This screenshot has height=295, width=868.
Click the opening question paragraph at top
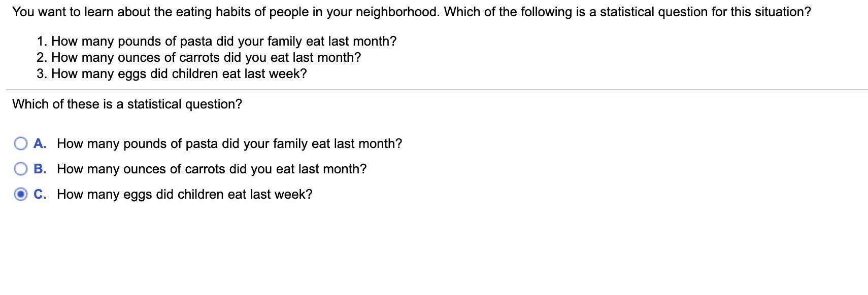(x=412, y=12)
